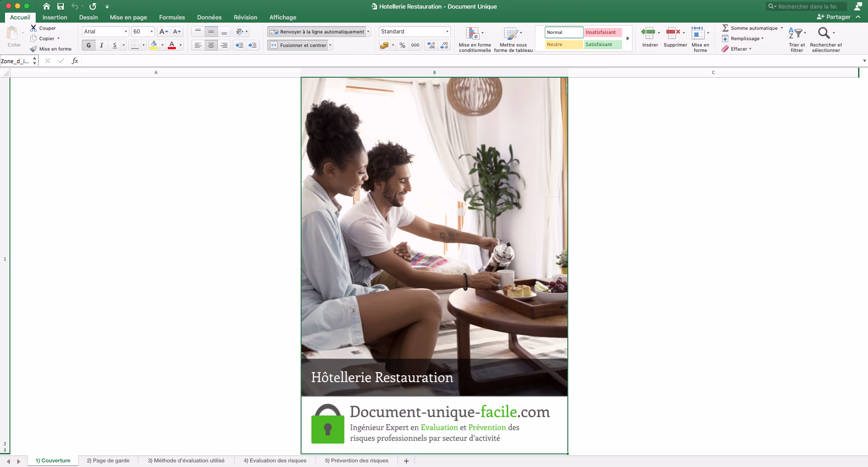Toggle center horizontal alignment
The width and height of the screenshot is (868, 467).
pyautogui.click(x=211, y=45)
